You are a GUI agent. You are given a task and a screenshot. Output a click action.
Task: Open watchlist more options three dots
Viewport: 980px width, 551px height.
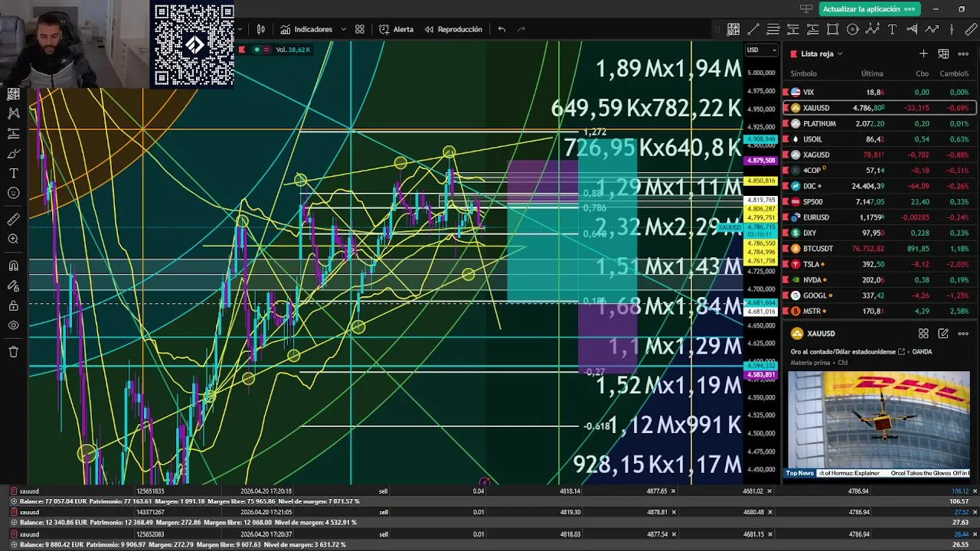(963, 54)
